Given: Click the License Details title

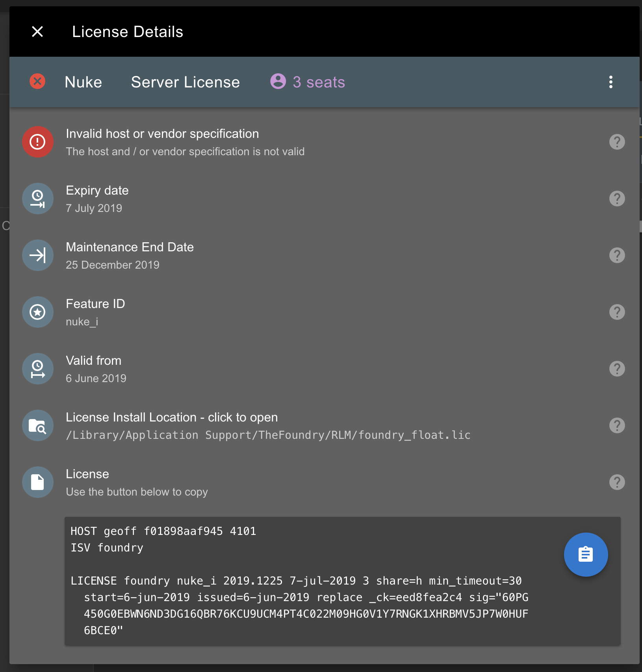Looking at the screenshot, I should 128,32.
